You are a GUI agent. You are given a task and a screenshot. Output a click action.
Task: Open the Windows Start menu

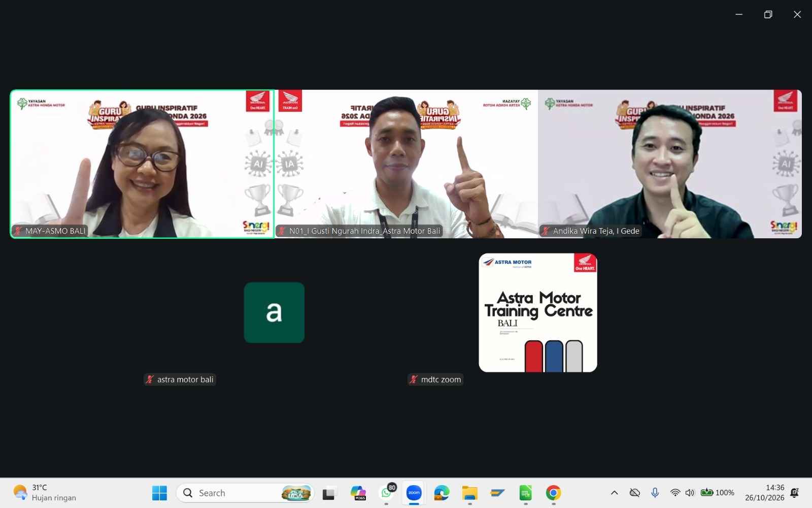(159, 493)
